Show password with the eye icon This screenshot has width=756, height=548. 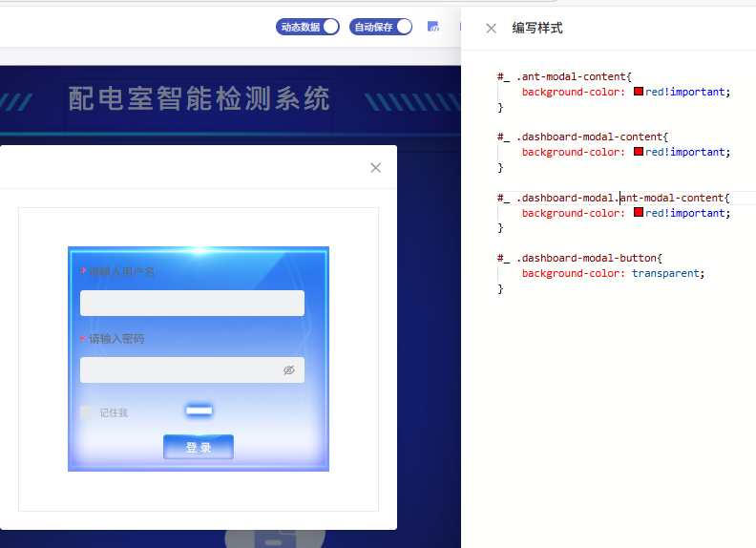pos(289,370)
